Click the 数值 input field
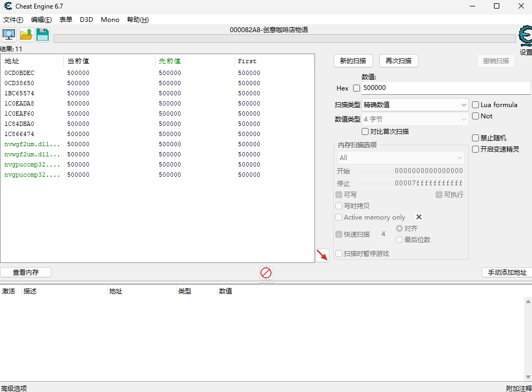This screenshot has width=532, height=392. coord(445,88)
